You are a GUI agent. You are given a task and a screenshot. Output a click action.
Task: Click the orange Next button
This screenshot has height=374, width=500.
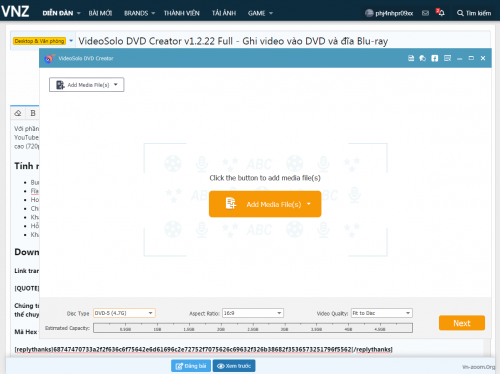point(462,323)
